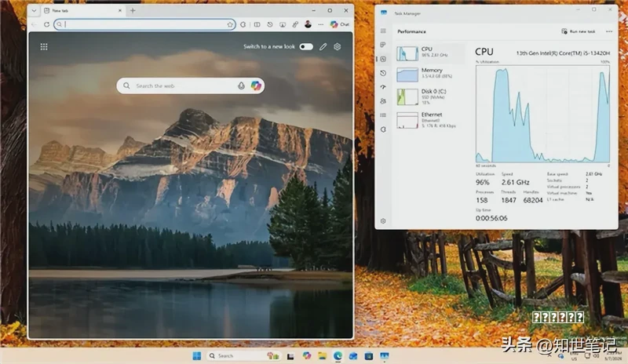The image size is (628, 364).
Task: Select the New tab tab in Edge
Action: 82,11
